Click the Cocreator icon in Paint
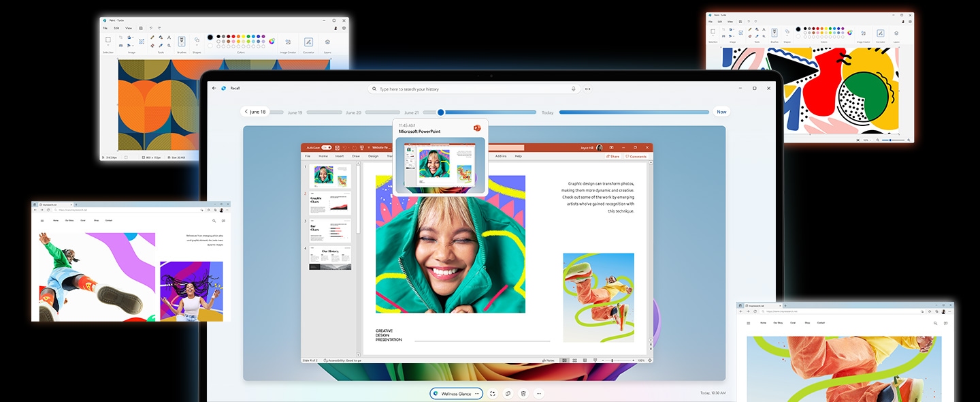Screen dimensions: 980x402 click(x=309, y=42)
